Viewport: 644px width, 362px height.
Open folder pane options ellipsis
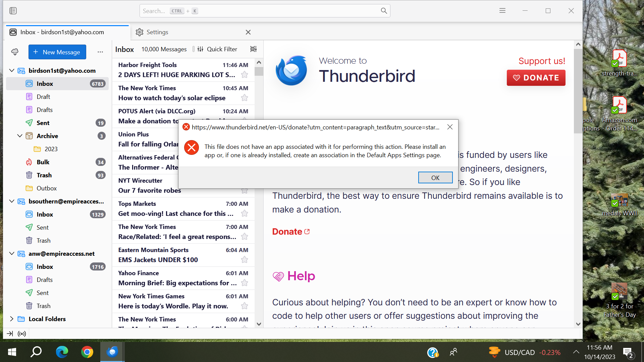100,52
